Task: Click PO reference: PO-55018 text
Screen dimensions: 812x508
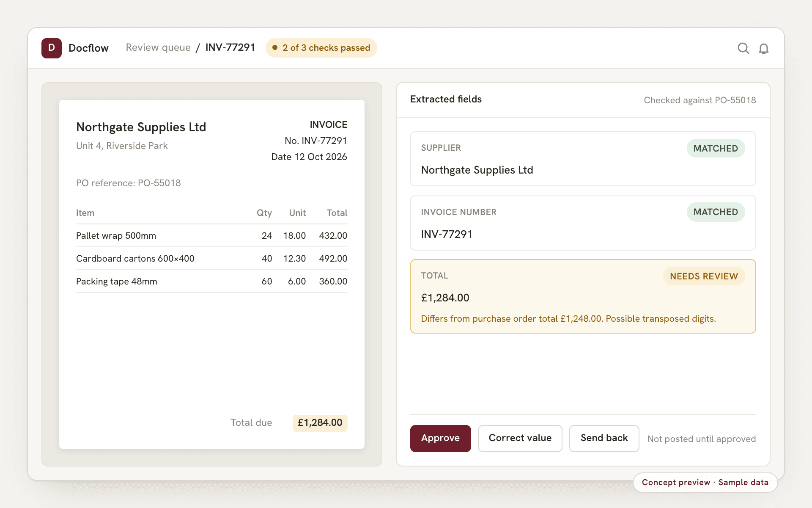Action: pyautogui.click(x=128, y=183)
